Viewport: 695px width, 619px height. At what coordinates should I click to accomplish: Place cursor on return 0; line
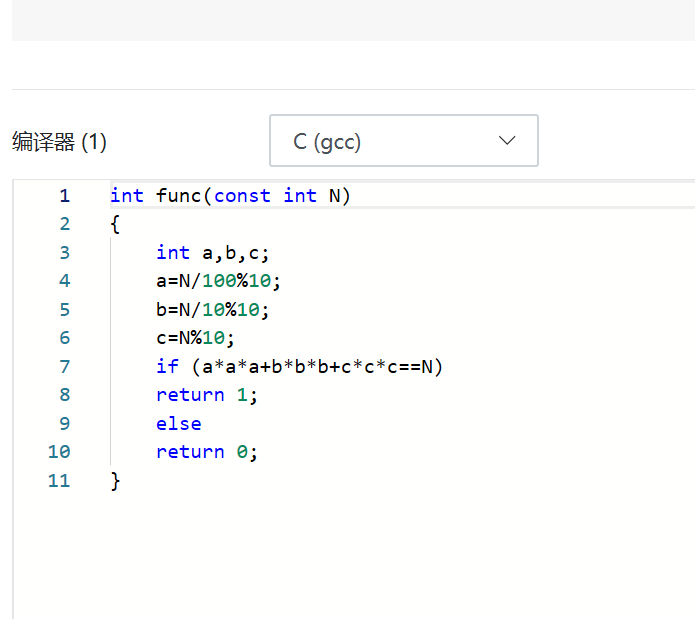[207, 452]
